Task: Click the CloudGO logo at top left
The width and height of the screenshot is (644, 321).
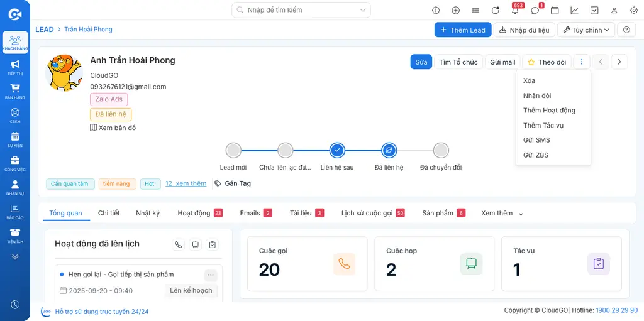Action: coord(15,15)
